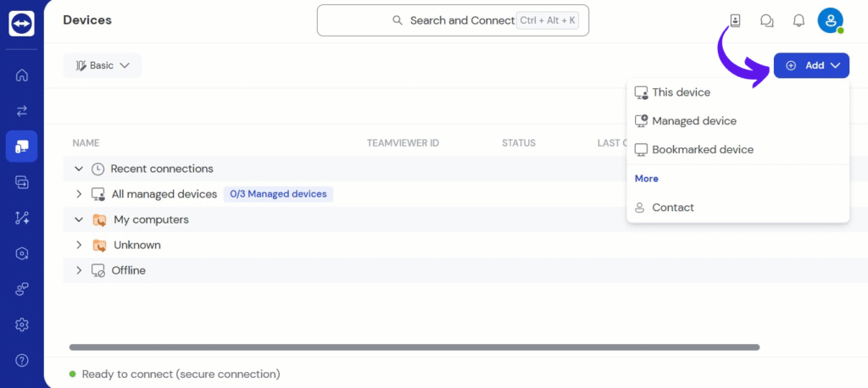Click the horizontal scrollbar
868x388 pixels.
click(415, 347)
